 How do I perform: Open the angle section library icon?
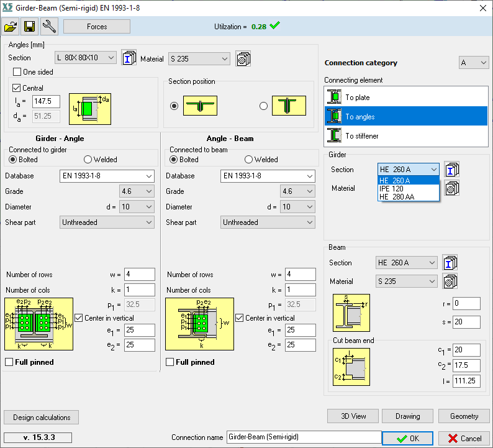(129, 58)
